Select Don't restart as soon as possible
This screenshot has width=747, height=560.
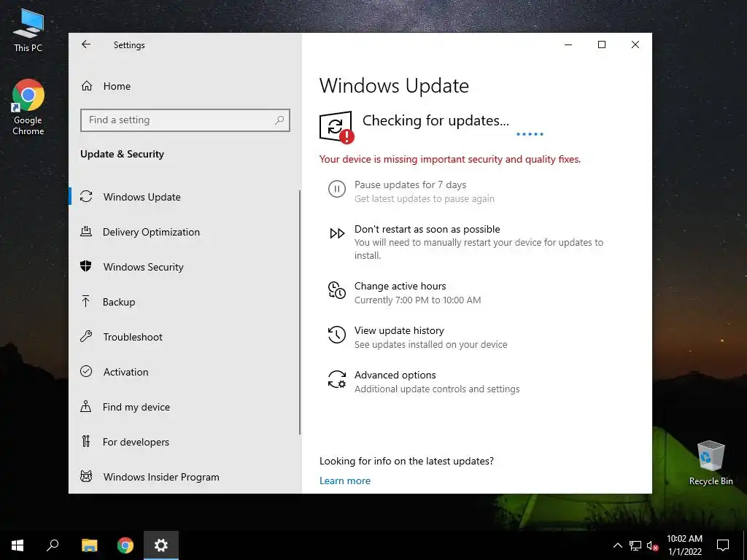pos(427,229)
